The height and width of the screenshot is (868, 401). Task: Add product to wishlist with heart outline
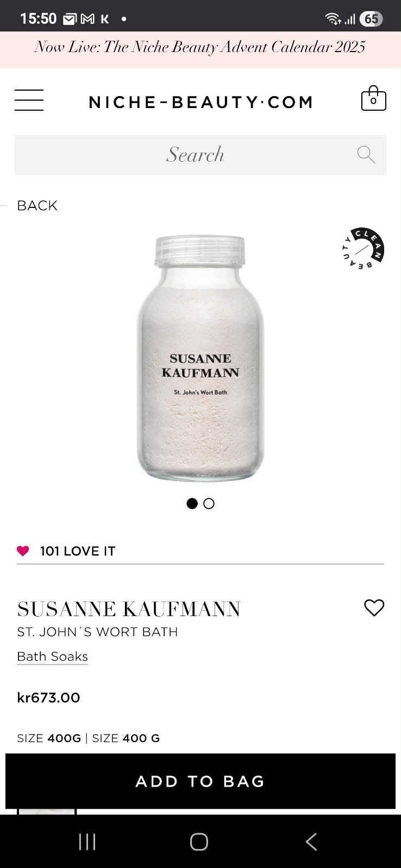(x=374, y=607)
